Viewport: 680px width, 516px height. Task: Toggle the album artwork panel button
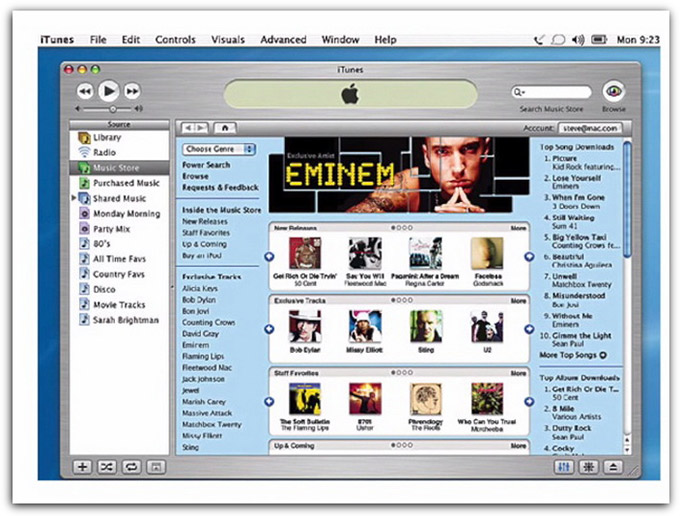[156, 467]
